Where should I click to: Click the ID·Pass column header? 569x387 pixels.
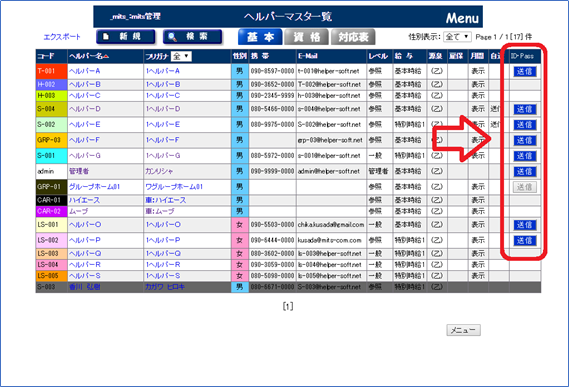coord(522,56)
